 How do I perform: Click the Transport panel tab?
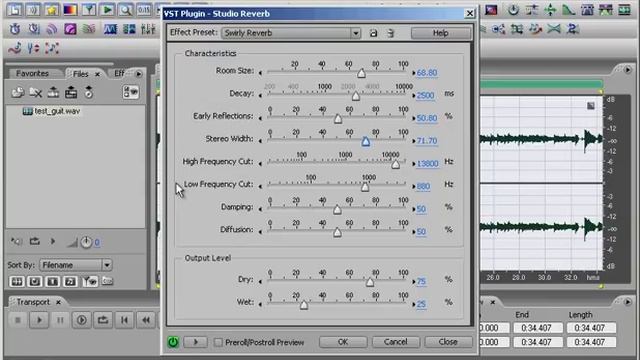pos(33,302)
